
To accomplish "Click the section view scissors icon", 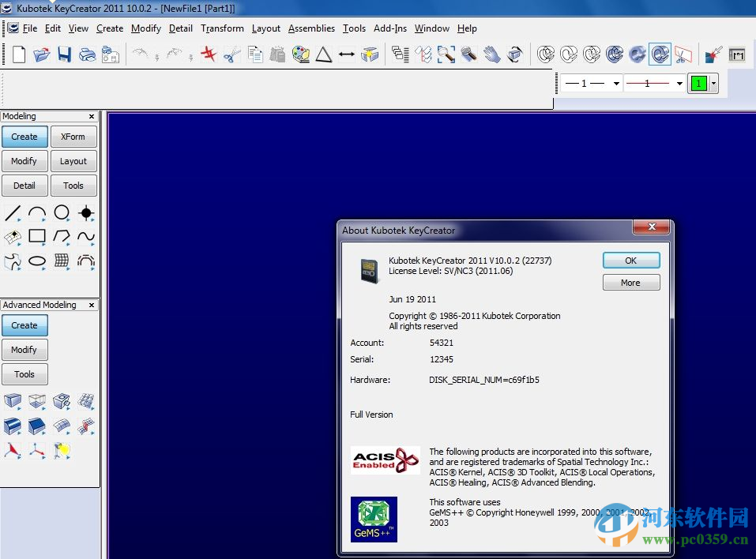I will 683,54.
